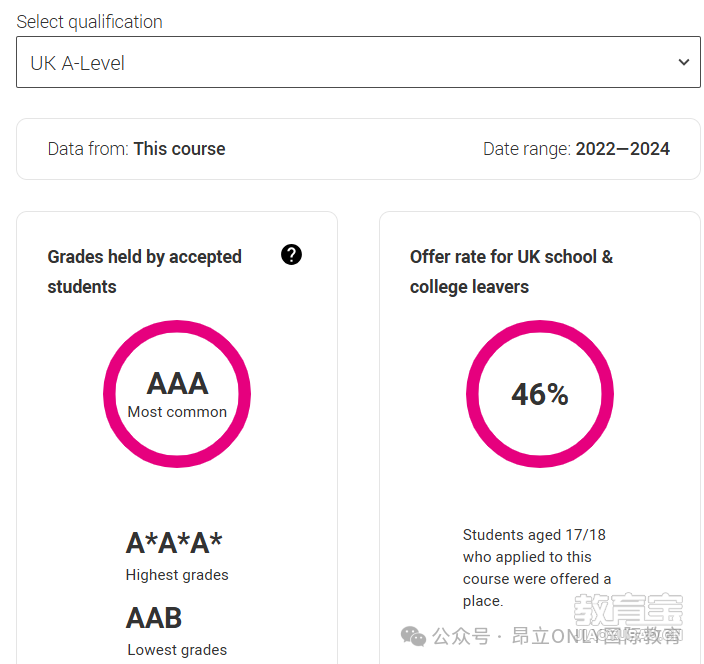Click the 46% offer rate circle
The image size is (704, 664).
click(x=540, y=394)
